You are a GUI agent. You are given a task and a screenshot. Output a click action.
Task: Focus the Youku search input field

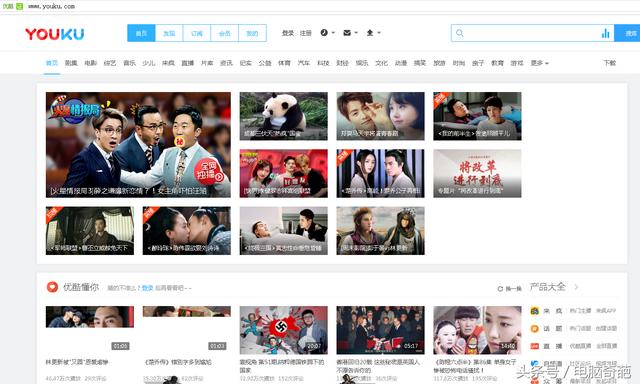click(532, 33)
